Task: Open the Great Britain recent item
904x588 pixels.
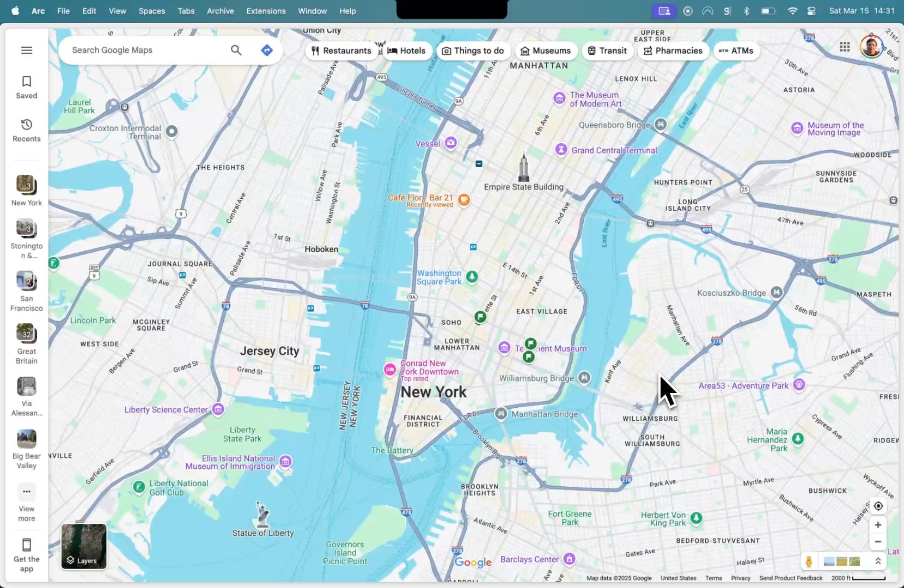Action: pos(27,344)
